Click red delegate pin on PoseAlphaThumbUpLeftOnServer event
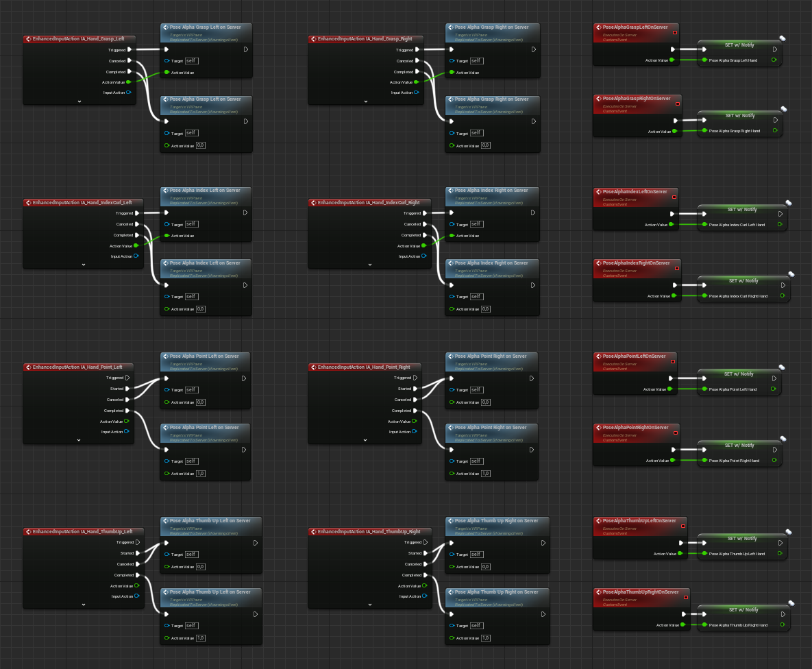The width and height of the screenshot is (812, 669). (x=683, y=526)
